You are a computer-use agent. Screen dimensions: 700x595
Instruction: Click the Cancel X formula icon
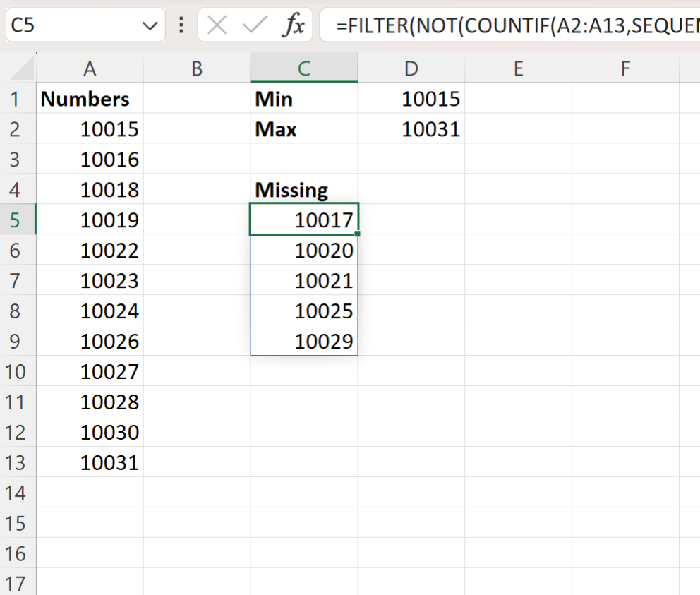(217, 26)
